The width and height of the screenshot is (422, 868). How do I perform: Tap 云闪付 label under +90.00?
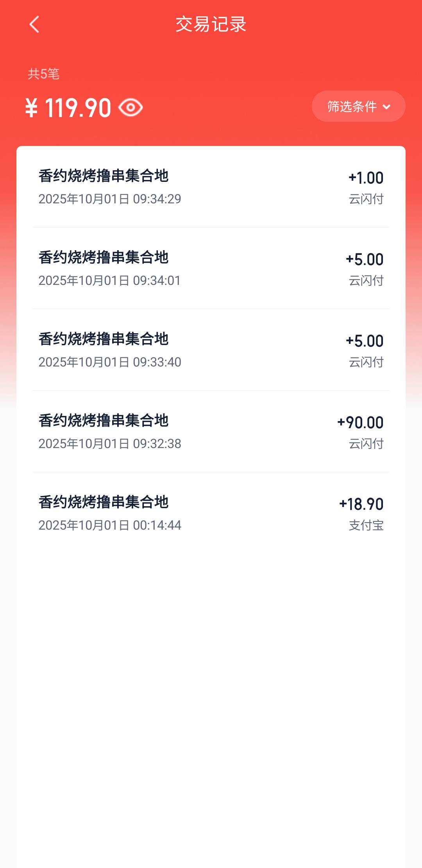(366, 444)
